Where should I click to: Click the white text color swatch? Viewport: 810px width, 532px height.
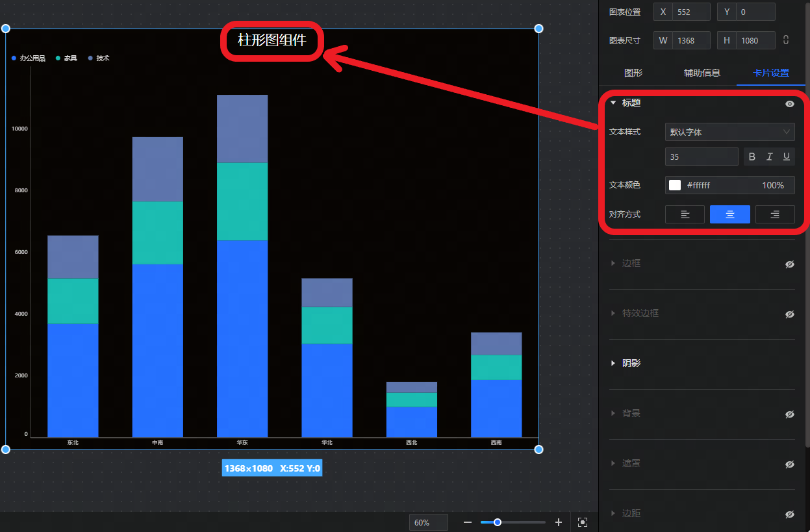pos(675,185)
